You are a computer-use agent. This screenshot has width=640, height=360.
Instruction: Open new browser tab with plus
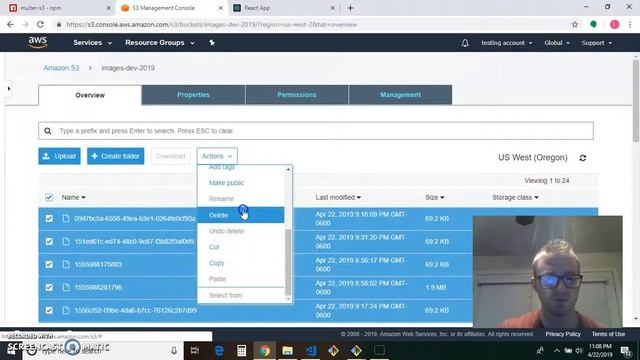coord(350,8)
